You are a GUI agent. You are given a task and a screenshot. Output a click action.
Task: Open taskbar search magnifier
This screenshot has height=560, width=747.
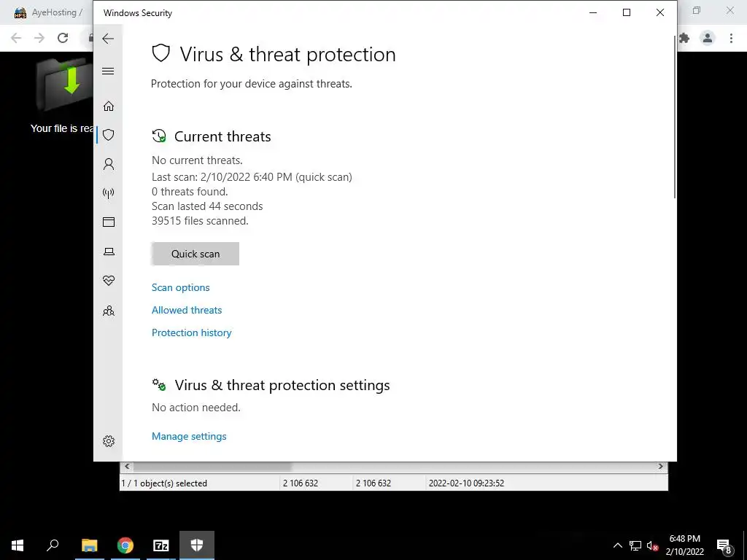click(x=53, y=545)
